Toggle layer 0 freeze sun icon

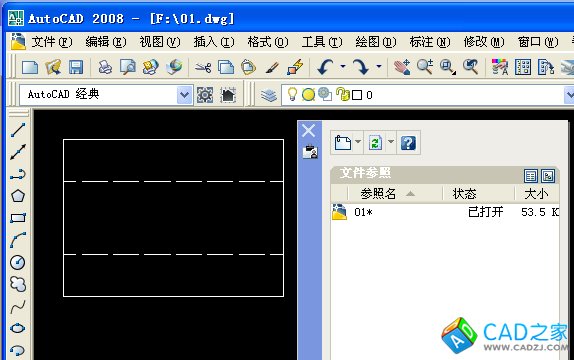pyautogui.click(x=308, y=95)
